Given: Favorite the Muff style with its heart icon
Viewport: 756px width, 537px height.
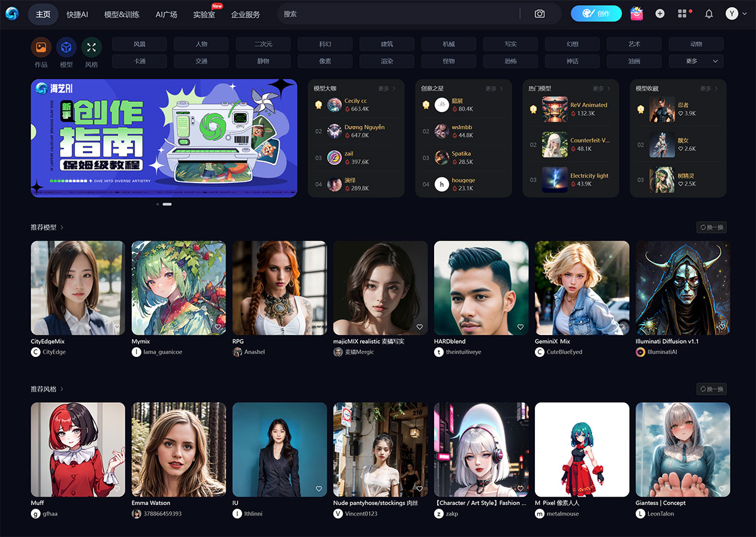Looking at the screenshot, I should (117, 489).
